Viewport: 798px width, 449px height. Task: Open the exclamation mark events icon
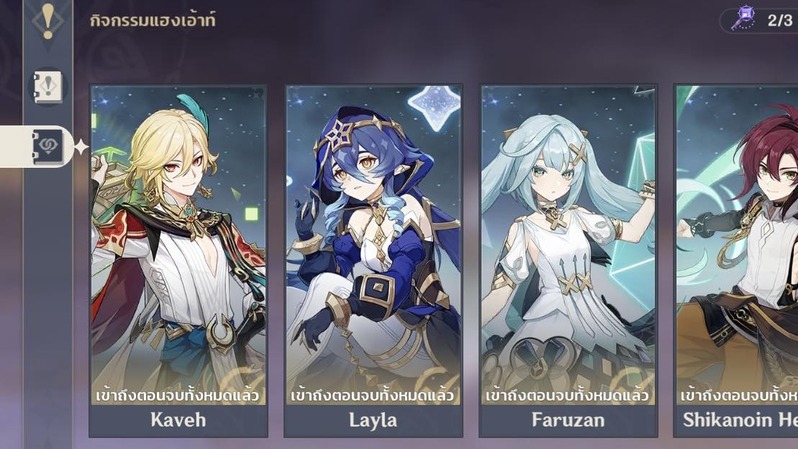point(48,21)
